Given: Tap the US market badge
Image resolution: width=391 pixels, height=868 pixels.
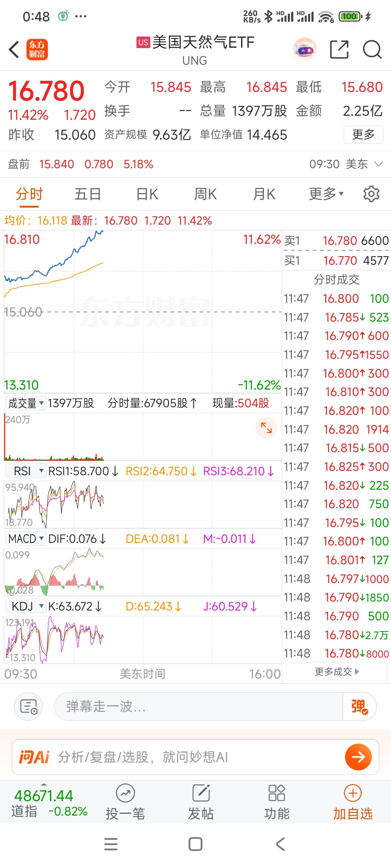Looking at the screenshot, I should tap(143, 42).
